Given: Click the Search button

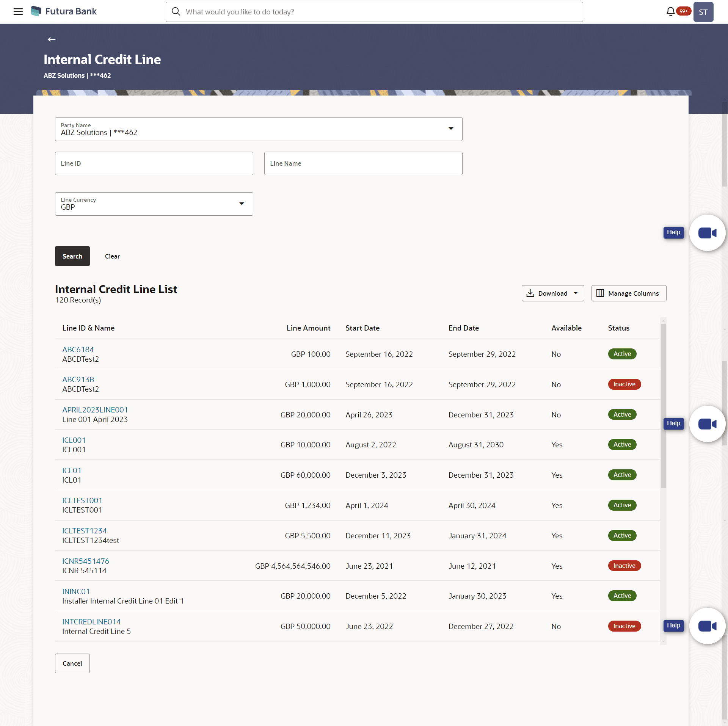Looking at the screenshot, I should 72,256.
